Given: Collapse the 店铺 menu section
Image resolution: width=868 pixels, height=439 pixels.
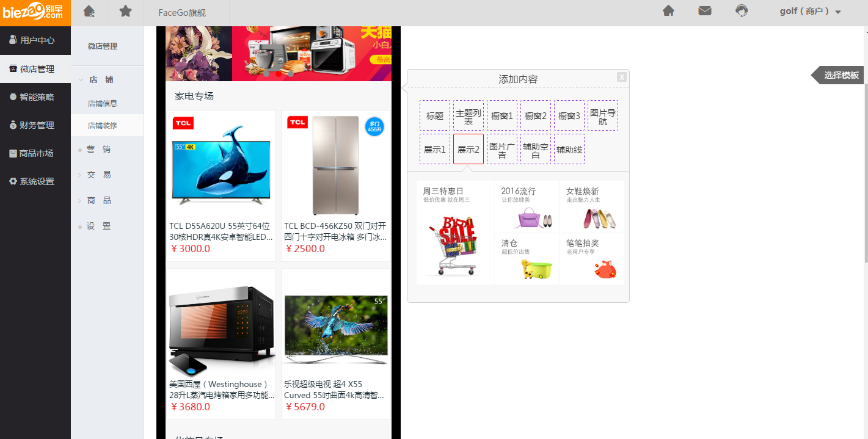Looking at the screenshot, I should point(101,79).
